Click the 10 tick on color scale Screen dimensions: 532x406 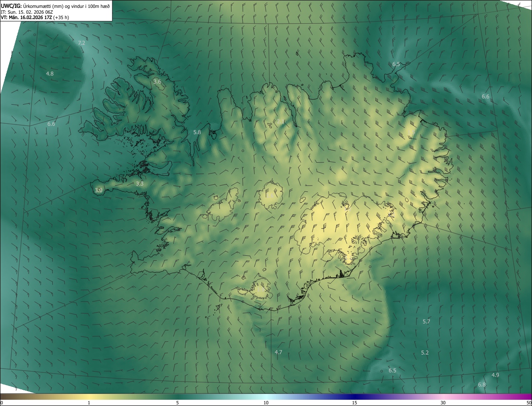(266, 403)
